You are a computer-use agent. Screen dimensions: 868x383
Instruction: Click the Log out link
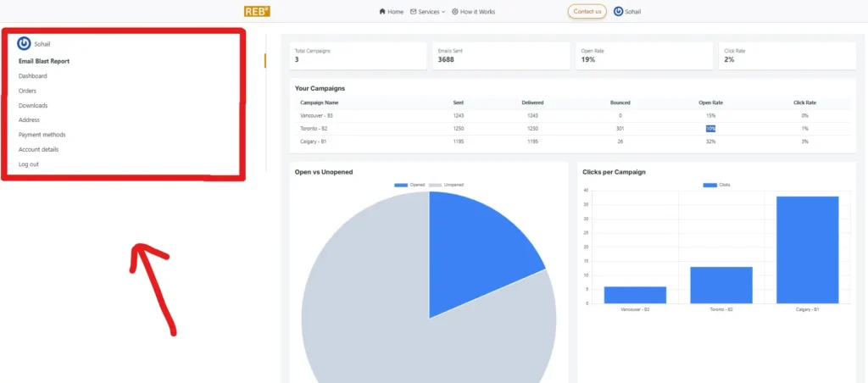[x=29, y=164]
